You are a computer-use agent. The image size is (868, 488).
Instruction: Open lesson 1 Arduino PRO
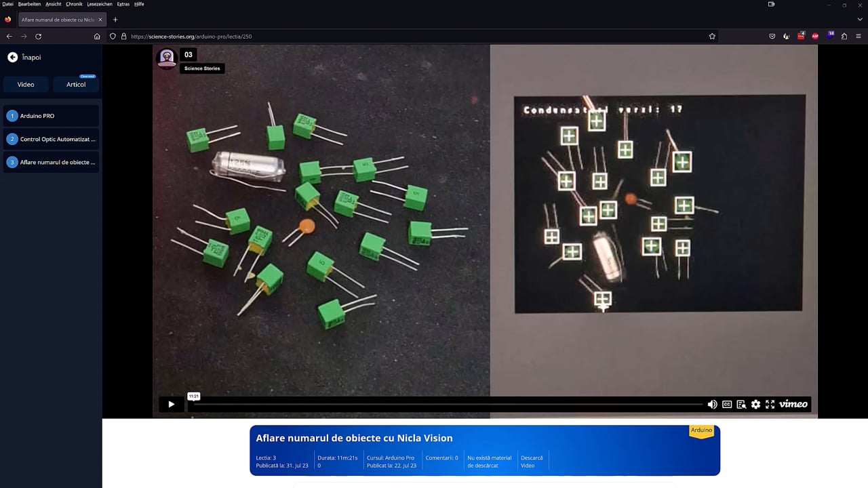(x=51, y=116)
